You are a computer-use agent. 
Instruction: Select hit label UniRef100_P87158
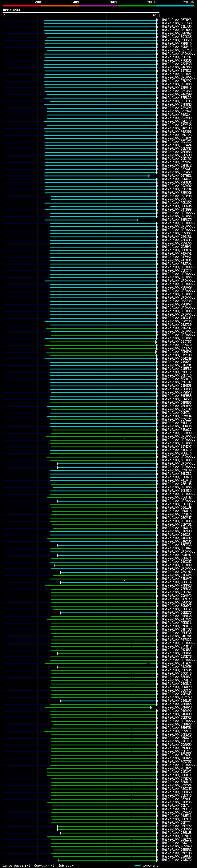tap(177, 697)
